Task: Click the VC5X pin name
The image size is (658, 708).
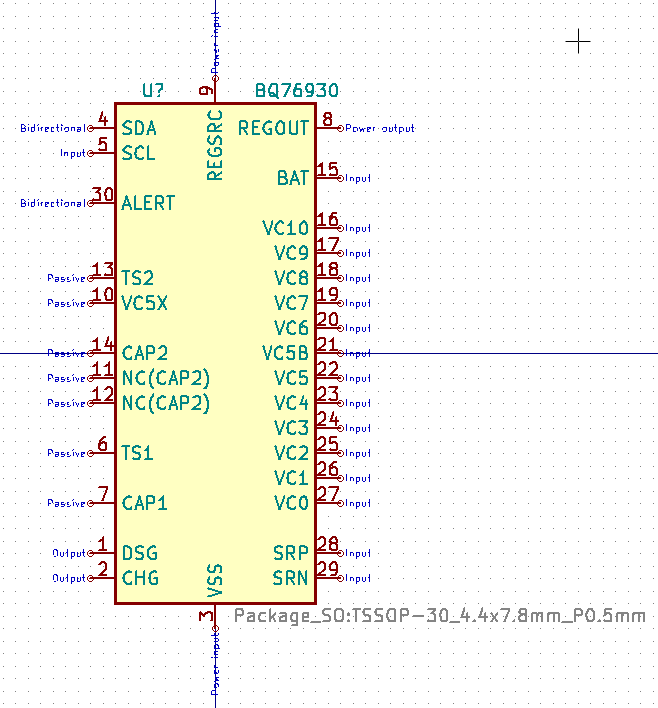Action: point(144,303)
